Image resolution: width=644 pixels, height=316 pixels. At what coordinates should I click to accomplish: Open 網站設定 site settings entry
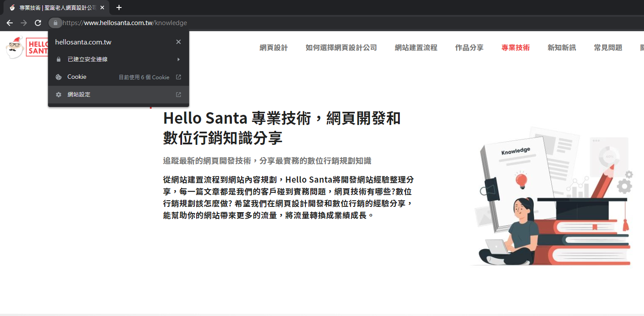click(119, 95)
